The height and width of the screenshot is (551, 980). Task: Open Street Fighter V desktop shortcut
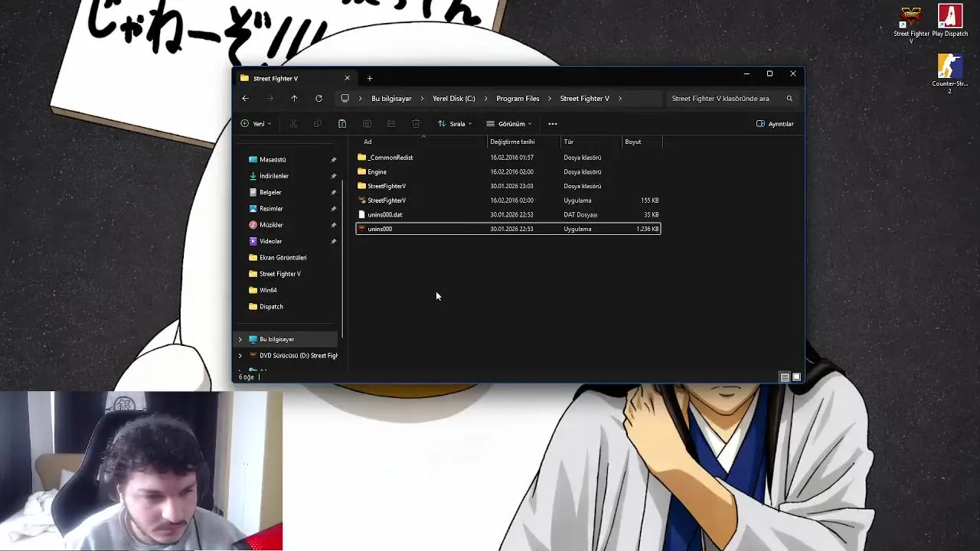coord(911,23)
